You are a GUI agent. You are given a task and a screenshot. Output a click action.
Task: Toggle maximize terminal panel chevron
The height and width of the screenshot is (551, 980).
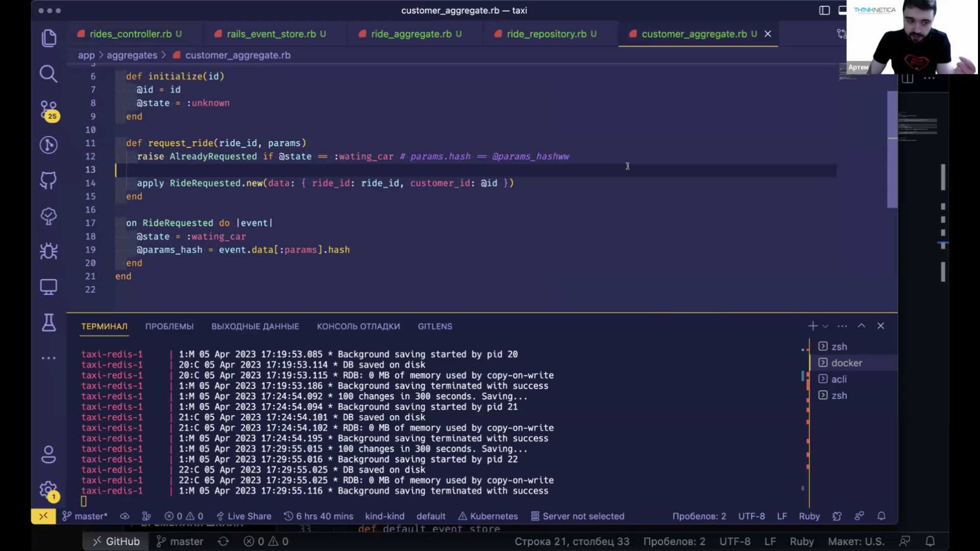point(862,326)
